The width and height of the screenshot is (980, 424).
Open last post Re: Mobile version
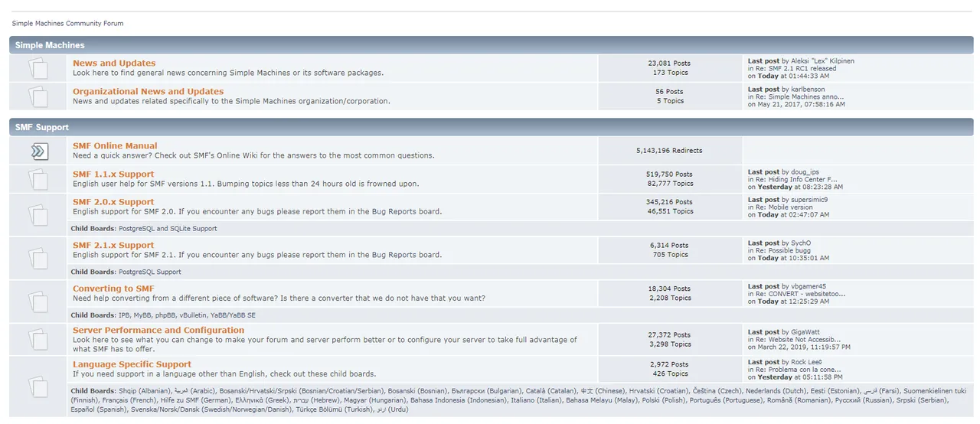(785, 207)
